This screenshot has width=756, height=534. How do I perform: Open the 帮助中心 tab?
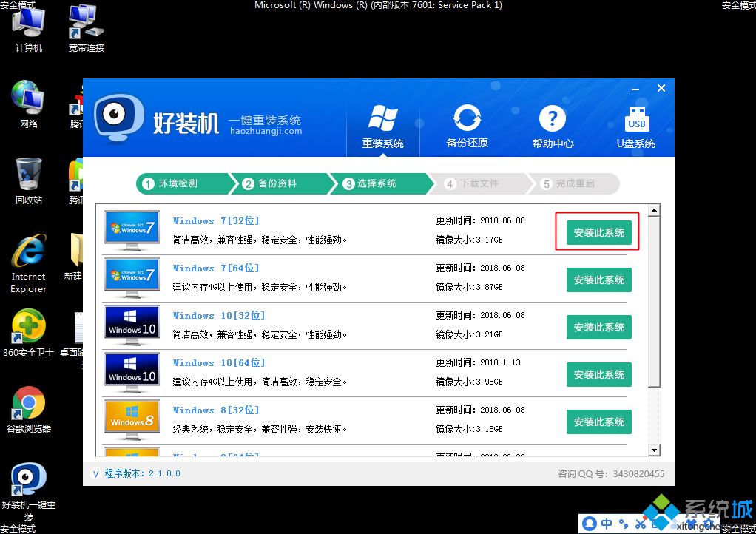pyautogui.click(x=553, y=126)
